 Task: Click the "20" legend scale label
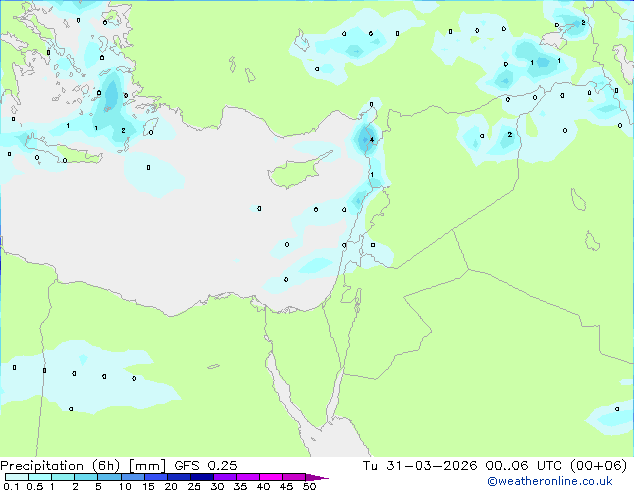[x=171, y=486]
